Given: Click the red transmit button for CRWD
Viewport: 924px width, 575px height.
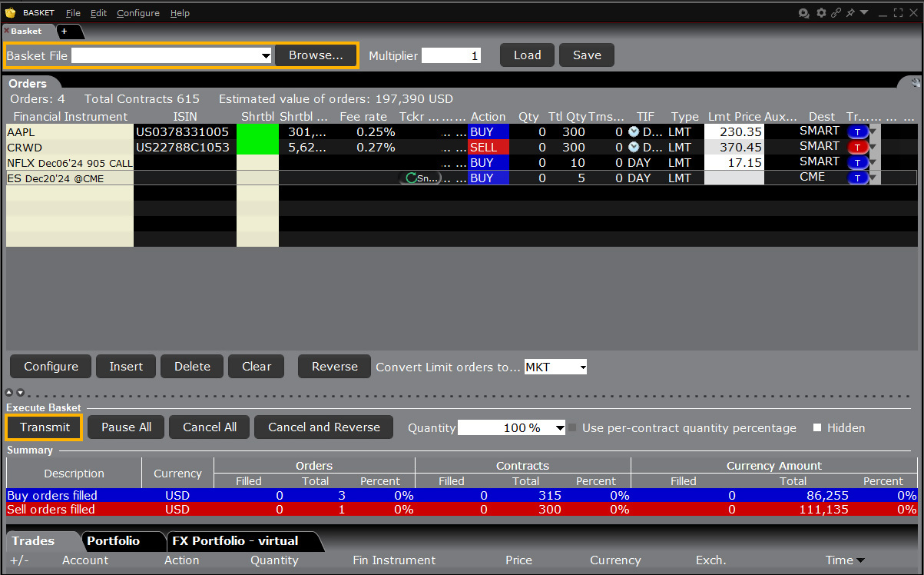Looking at the screenshot, I should pyautogui.click(x=857, y=148).
